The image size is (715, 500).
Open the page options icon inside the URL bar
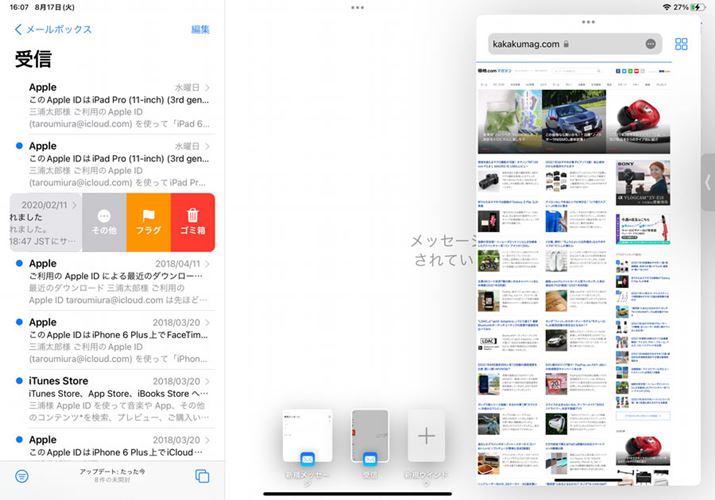point(651,44)
